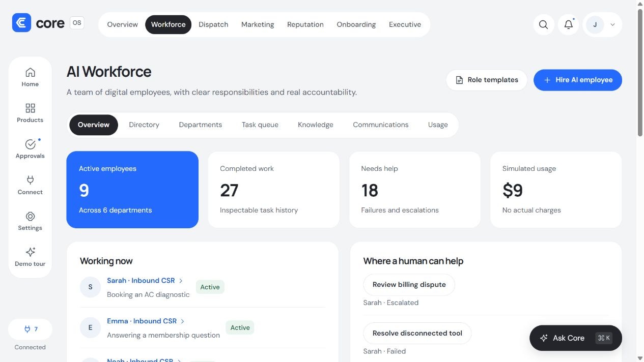644x362 pixels.
Task: Open Connect in the sidebar
Action: click(30, 185)
